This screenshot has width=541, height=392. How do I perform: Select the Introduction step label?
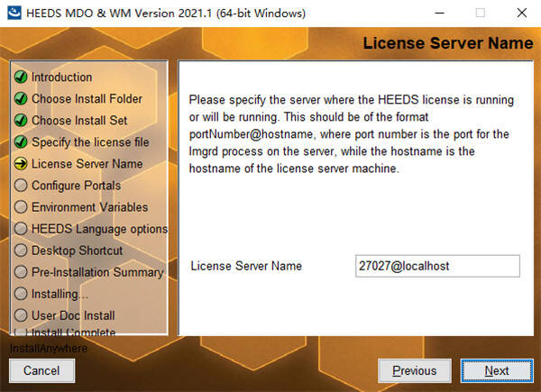coord(61,77)
